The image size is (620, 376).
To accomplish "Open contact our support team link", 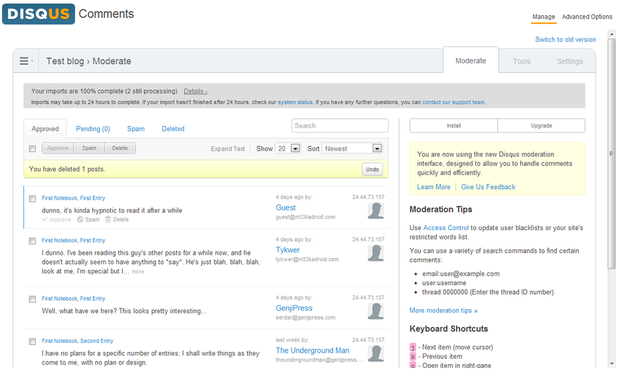I will click(x=454, y=102).
